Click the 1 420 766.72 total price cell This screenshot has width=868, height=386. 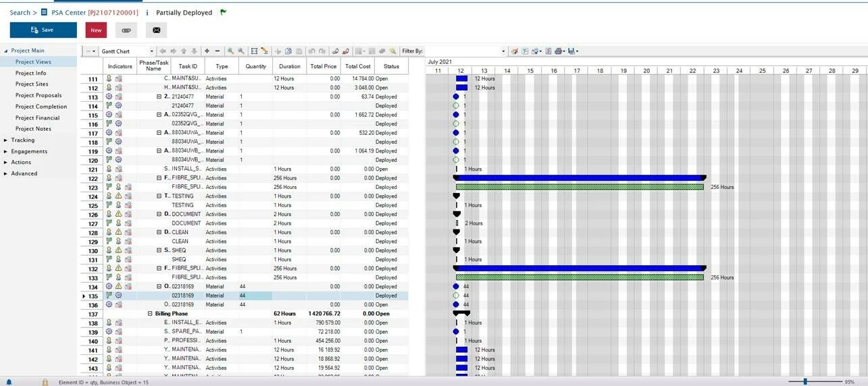(324, 314)
